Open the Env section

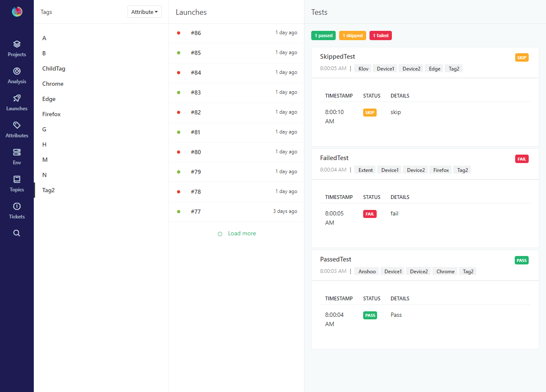[x=17, y=157]
